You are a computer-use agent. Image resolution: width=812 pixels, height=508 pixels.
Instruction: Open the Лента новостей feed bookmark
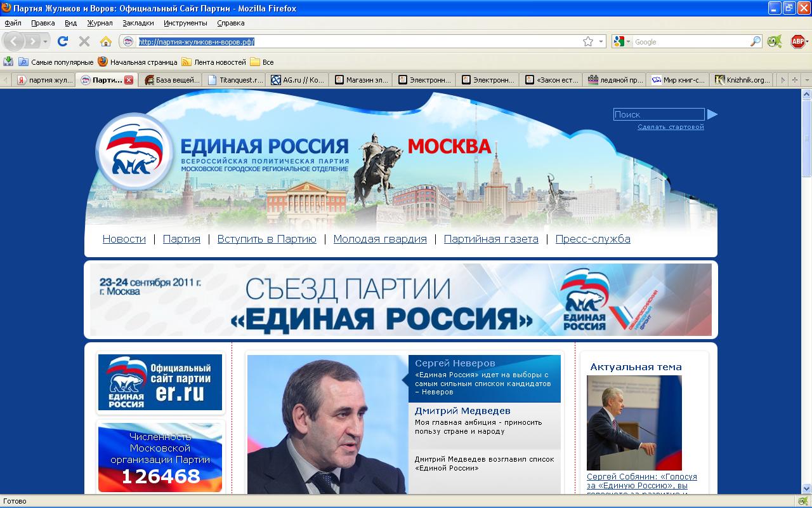point(214,62)
